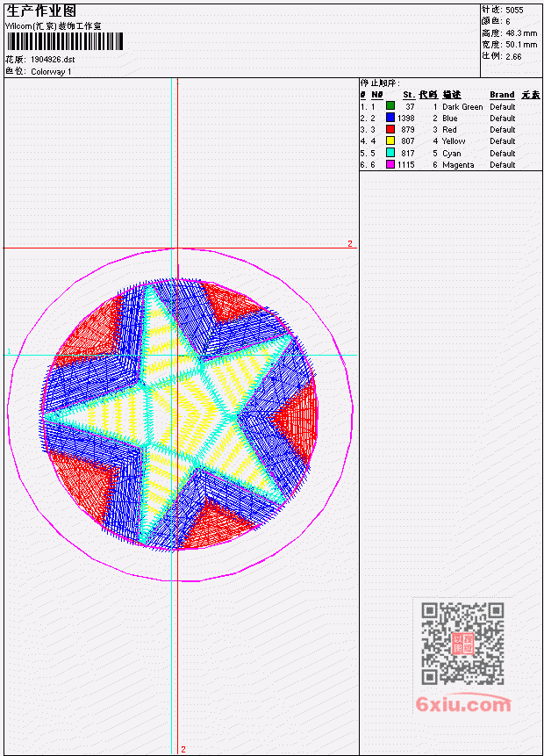Select the 'Cyan' description text
Image resolution: width=544 pixels, height=756 pixels.
[x=452, y=154]
